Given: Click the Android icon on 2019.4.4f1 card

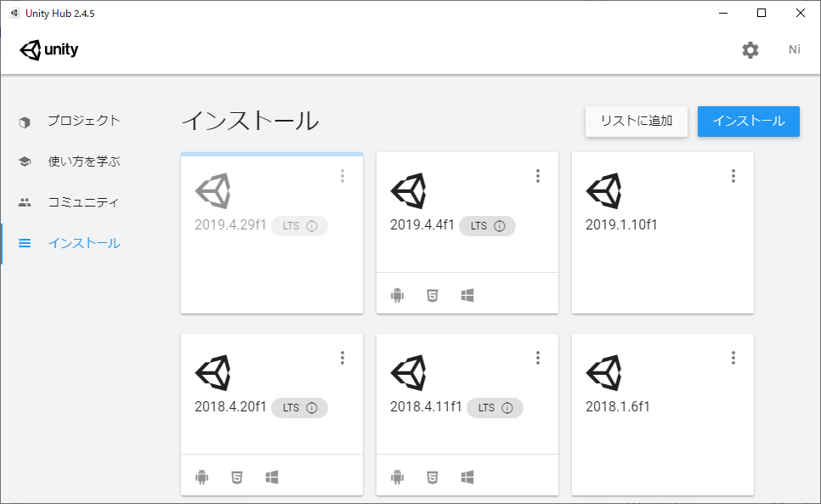Looking at the screenshot, I should point(398,296).
